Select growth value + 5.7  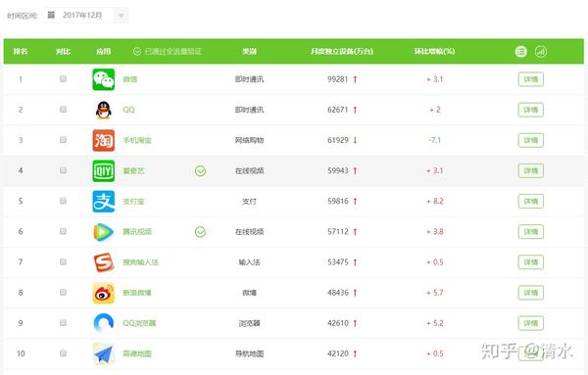coord(435,293)
